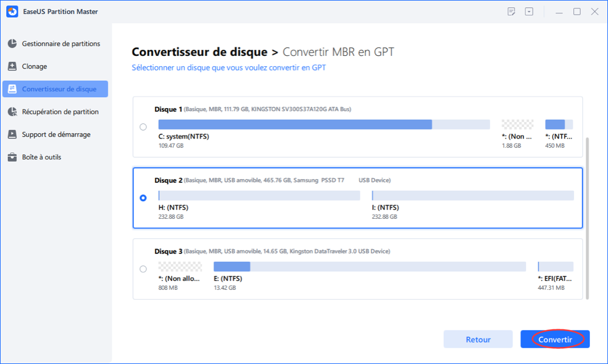
Task: Open the title bar dropdown menu button
Action: (x=529, y=12)
